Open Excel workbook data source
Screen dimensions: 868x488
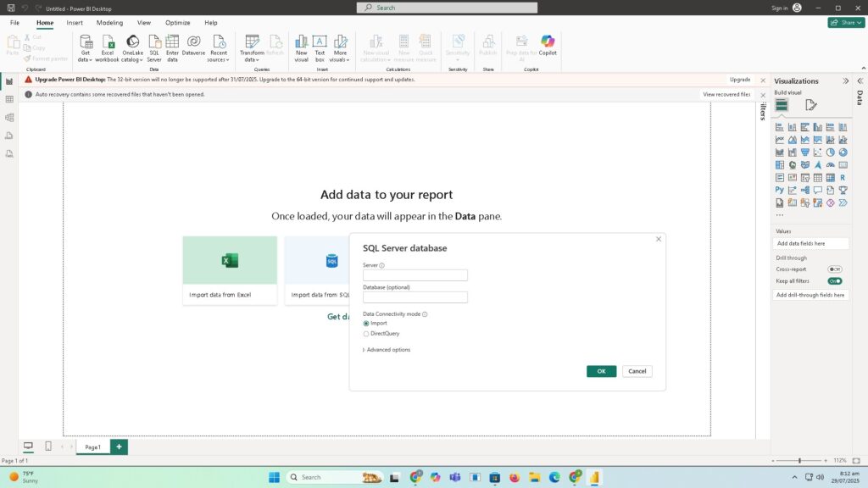pos(107,48)
